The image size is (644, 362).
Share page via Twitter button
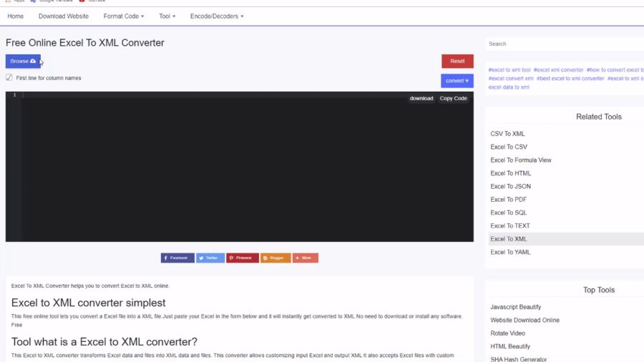(210, 258)
